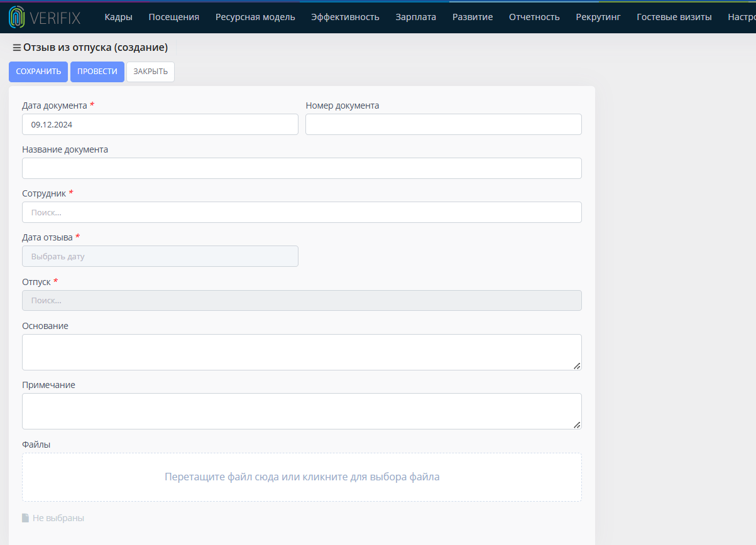Click the file icon next to Не выбраны

(25, 518)
